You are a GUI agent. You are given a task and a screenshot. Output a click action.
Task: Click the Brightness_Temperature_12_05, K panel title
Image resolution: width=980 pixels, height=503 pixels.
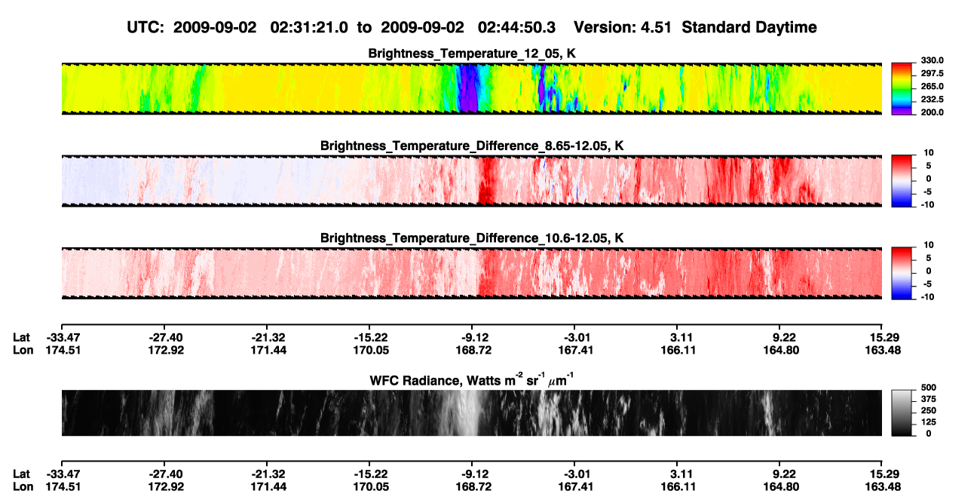pos(472,54)
